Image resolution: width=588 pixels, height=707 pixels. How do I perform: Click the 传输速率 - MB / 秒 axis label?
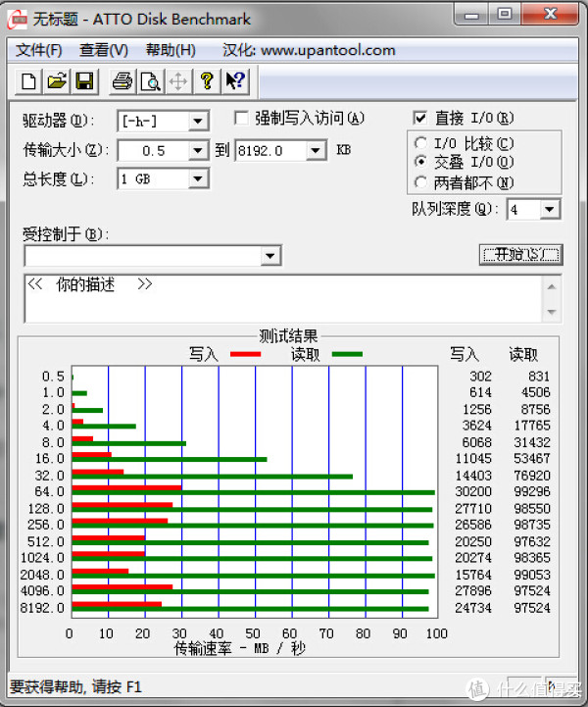(240, 649)
